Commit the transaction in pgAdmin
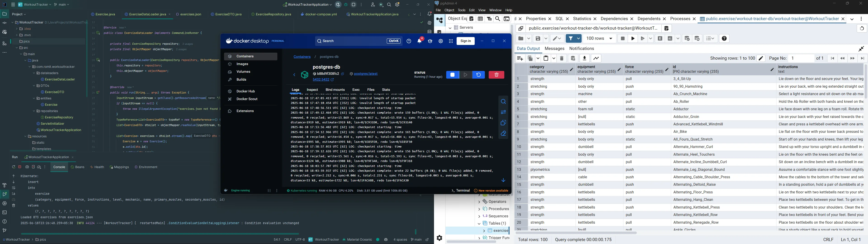 tap(687, 38)
